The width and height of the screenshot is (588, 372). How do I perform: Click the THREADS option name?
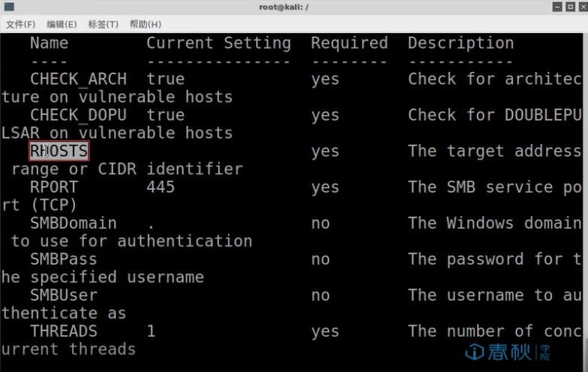64,331
